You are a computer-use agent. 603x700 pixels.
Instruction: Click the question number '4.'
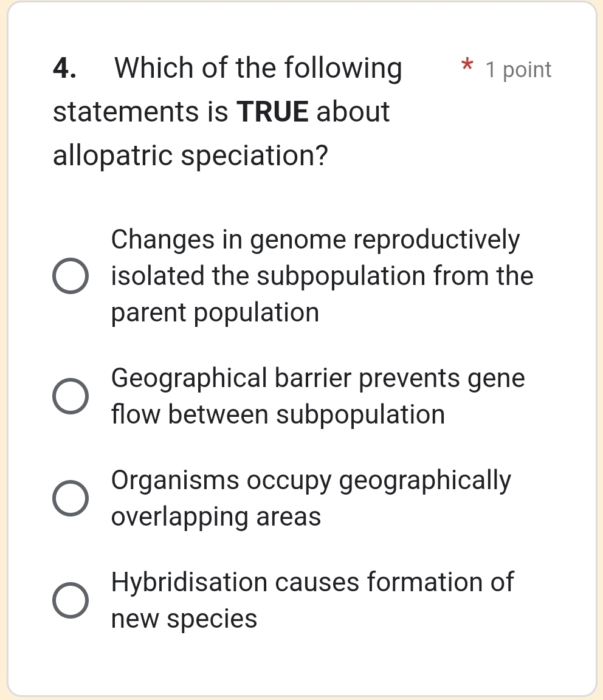pyautogui.click(x=63, y=68)
